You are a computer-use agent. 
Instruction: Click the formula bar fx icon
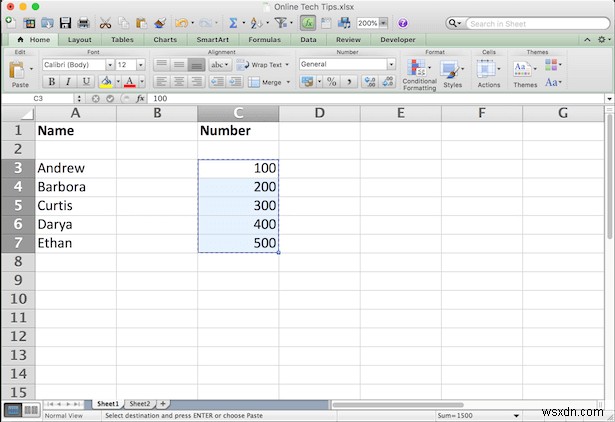tap(140, 98)
